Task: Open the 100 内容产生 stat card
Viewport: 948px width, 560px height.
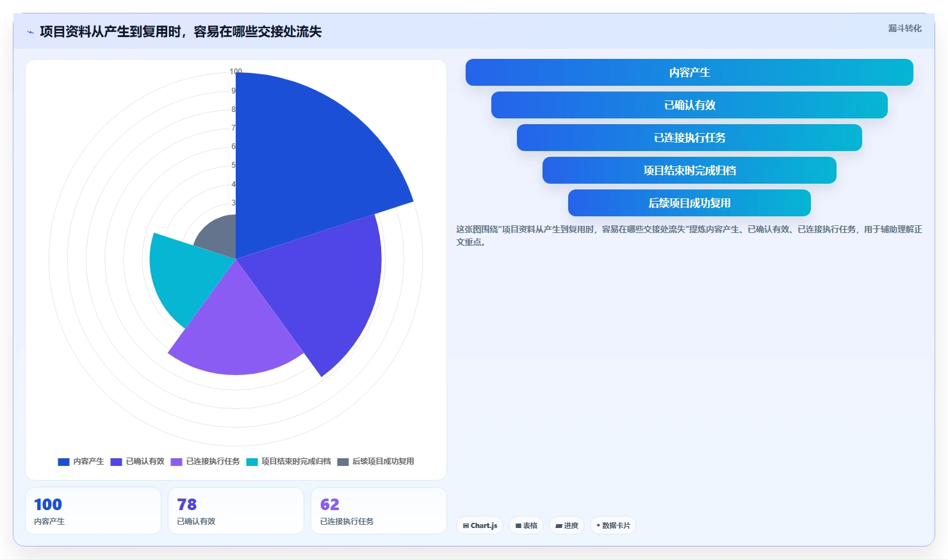Action: [93, 511]
